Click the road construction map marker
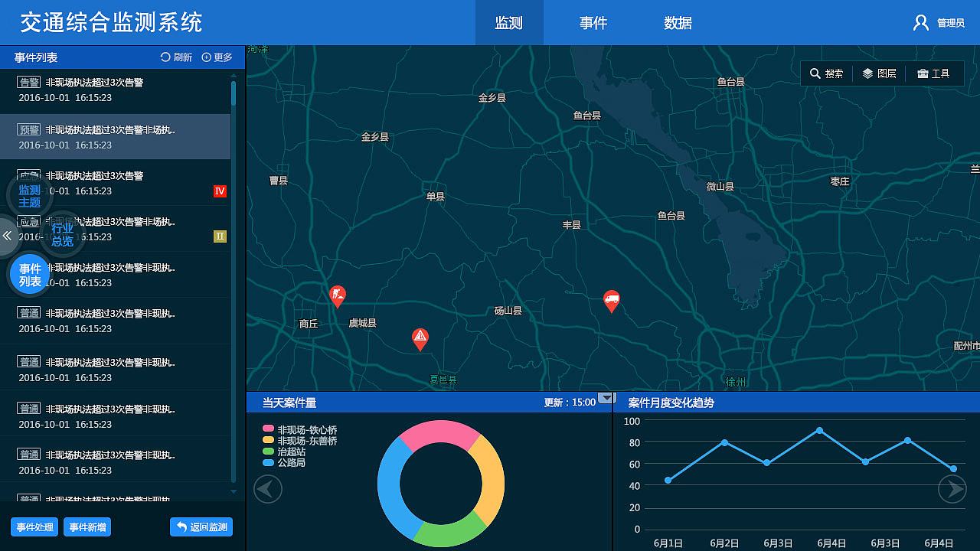980x551 pixels. tap(337, 295)
